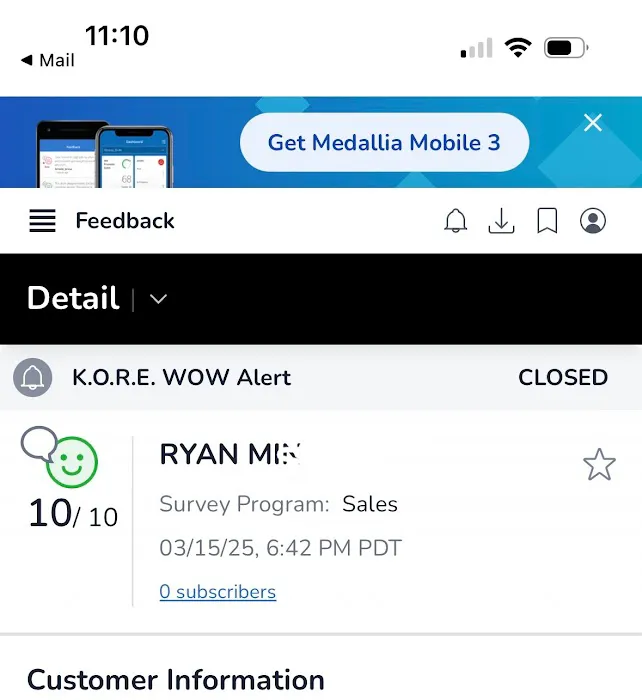The height and width of the screenshot is (700, 642).
Task: Tap the download icon in the toolbar
Action: [501, 221]
